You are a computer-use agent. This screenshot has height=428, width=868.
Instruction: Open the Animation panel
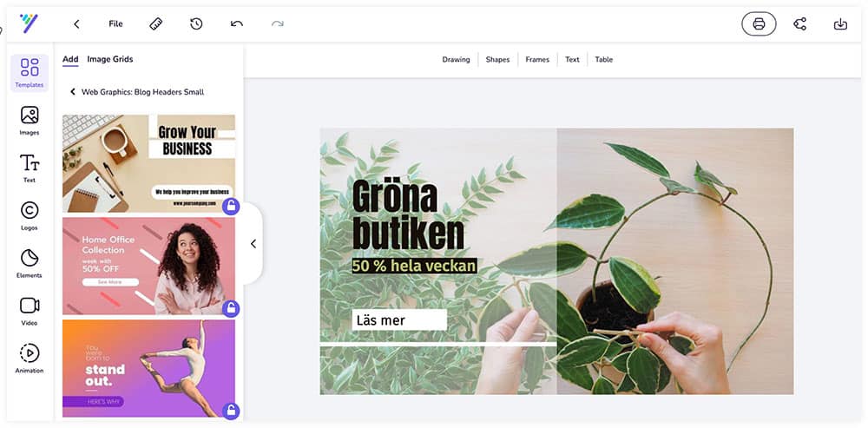tap(30, 359)
